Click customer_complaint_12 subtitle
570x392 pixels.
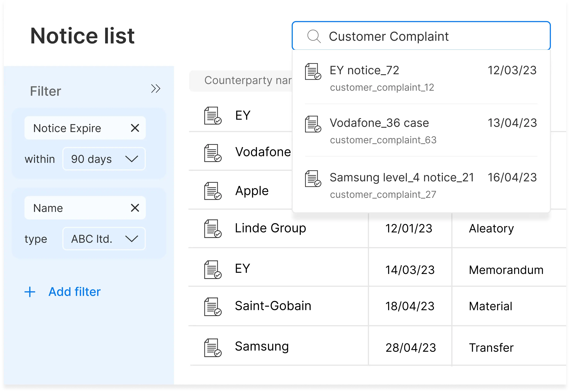click(x=382, y=87)
